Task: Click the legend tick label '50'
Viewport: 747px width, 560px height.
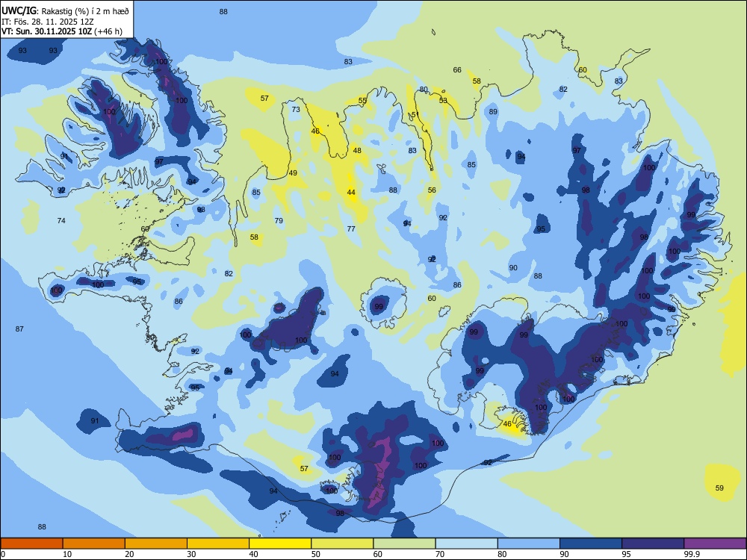Action: click(315, 554)
